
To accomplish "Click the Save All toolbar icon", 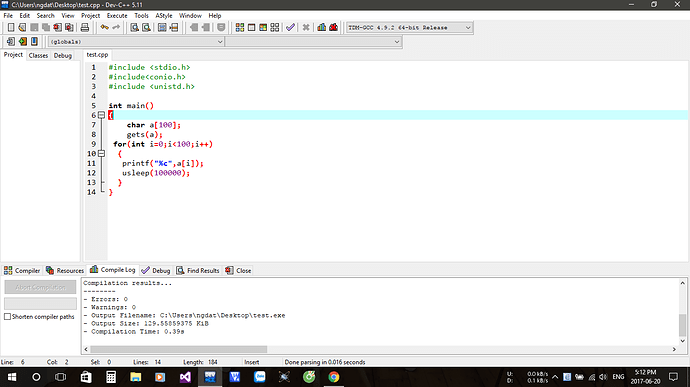I will point(46,27).
